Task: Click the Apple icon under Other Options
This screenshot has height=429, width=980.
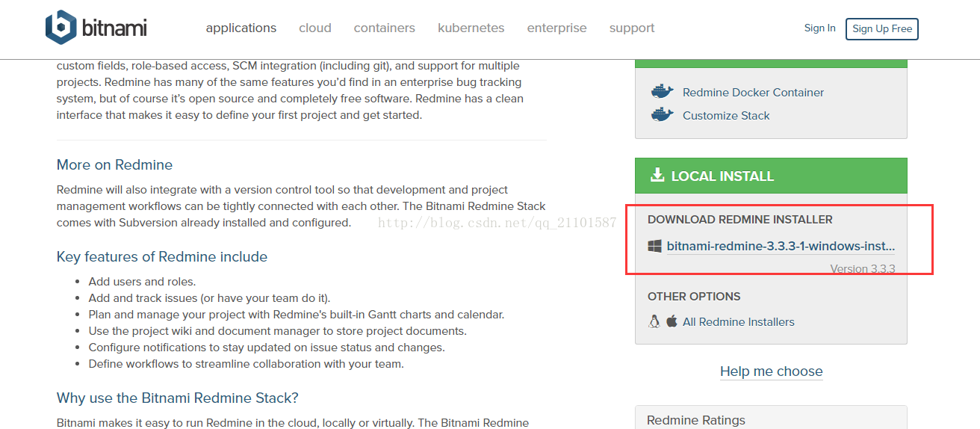Action: (672, 321)
